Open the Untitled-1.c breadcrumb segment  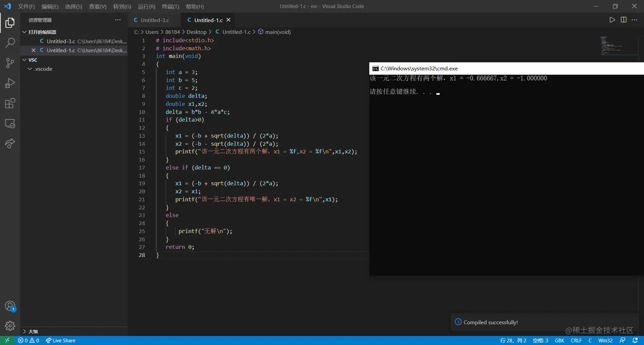pyautogui.click(x=236, y=32)
